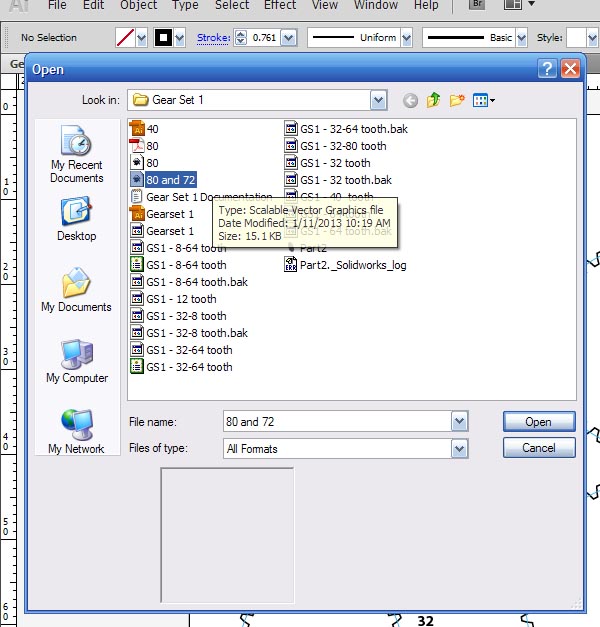Click the Stroke weight value field 0.761
Screen dimensions: 600x627
click(264, 38)
